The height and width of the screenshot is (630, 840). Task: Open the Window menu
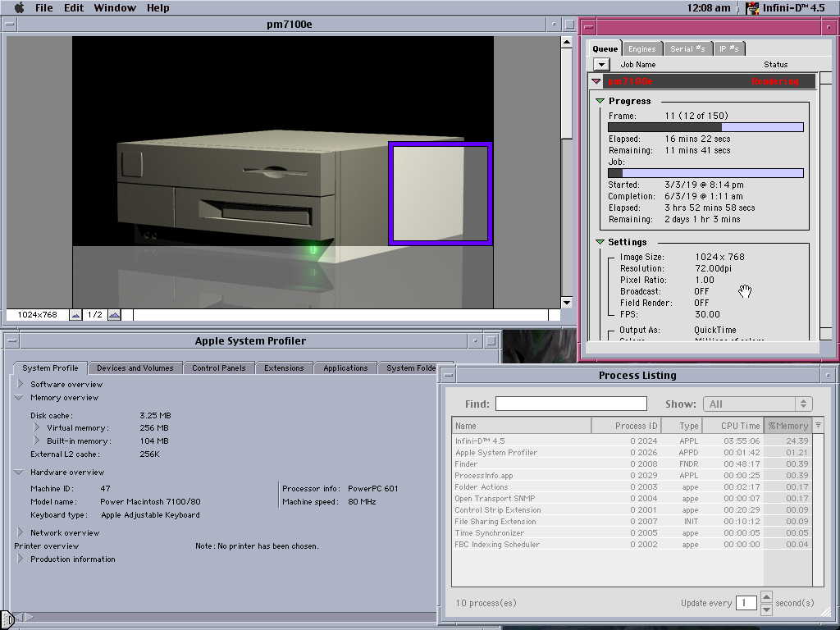coord(115,8)
